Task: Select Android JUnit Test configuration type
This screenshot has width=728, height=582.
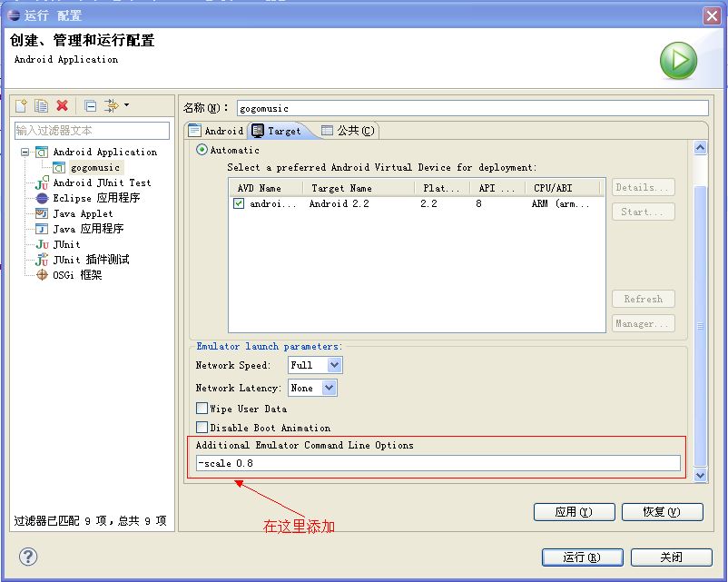Action: (x=102, y=182)
